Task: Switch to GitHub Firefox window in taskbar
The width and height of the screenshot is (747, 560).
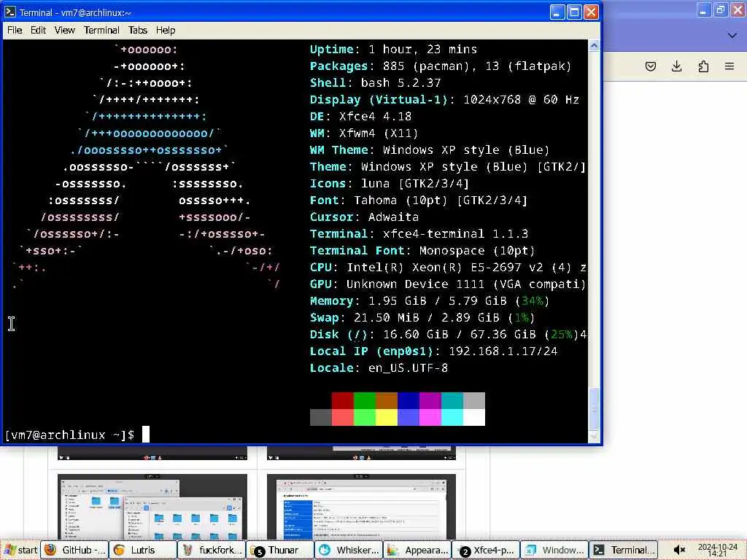Action: click(74, 550)
